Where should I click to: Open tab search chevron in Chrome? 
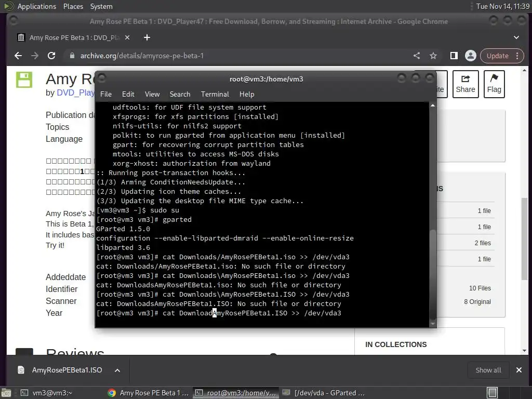pyautogui.click(x=516, y=37)
